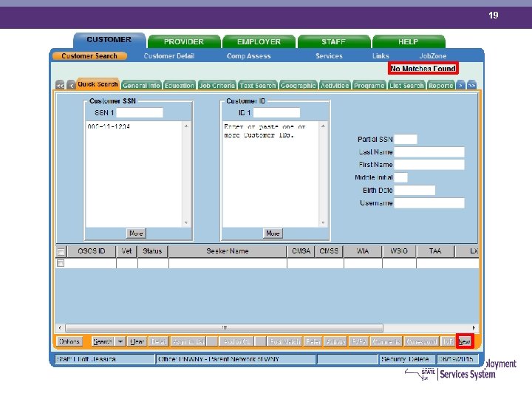The width and height of the screenshot is (532, 399).
Task: Select the Quick Search tab
Action: coord(98,83)
